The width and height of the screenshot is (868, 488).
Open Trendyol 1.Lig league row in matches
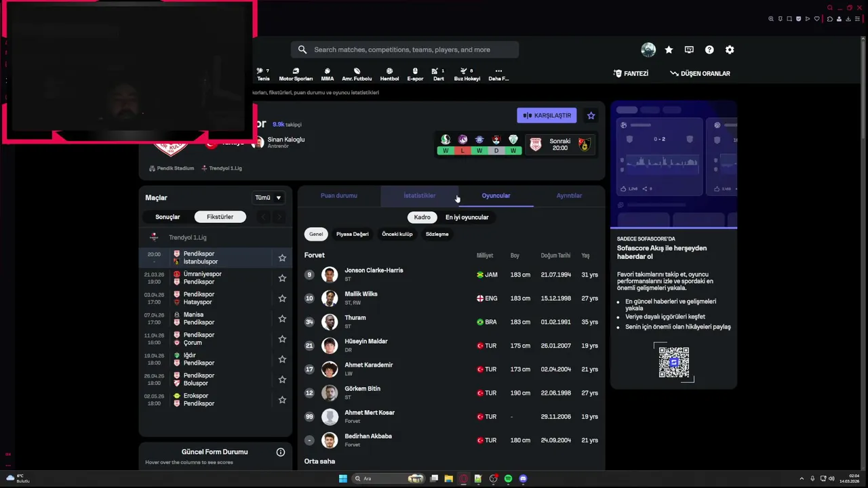tap(216, 237)
